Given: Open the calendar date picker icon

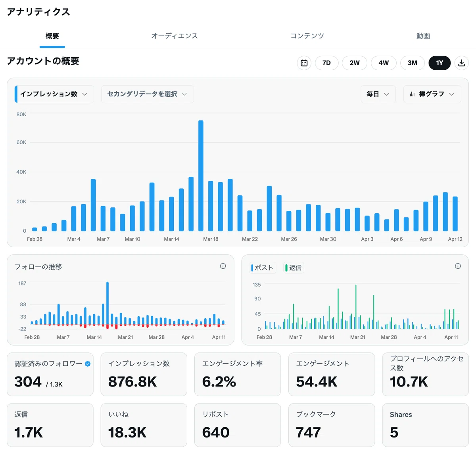Looking at the screenshot, I should coord(304,63).
